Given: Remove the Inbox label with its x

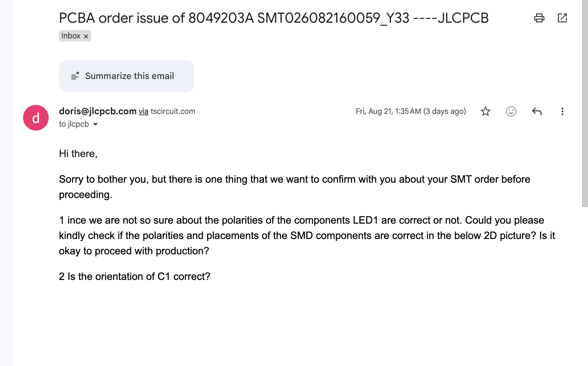Looking at the screenshot, I should 86,36.
